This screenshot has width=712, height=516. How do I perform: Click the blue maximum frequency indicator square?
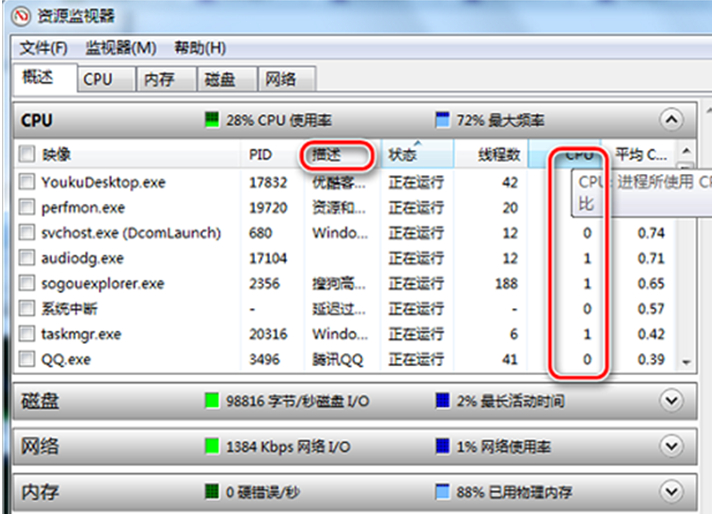[442, 120]
